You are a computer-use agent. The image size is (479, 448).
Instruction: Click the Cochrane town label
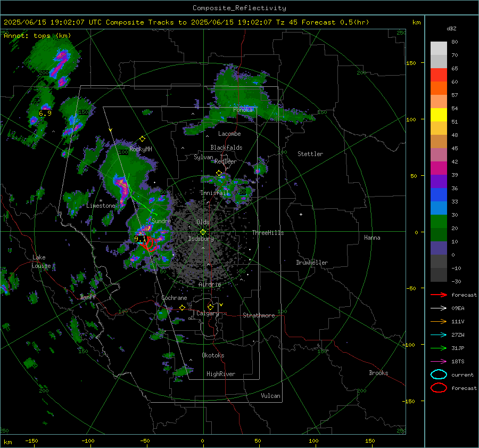point(174,298)
